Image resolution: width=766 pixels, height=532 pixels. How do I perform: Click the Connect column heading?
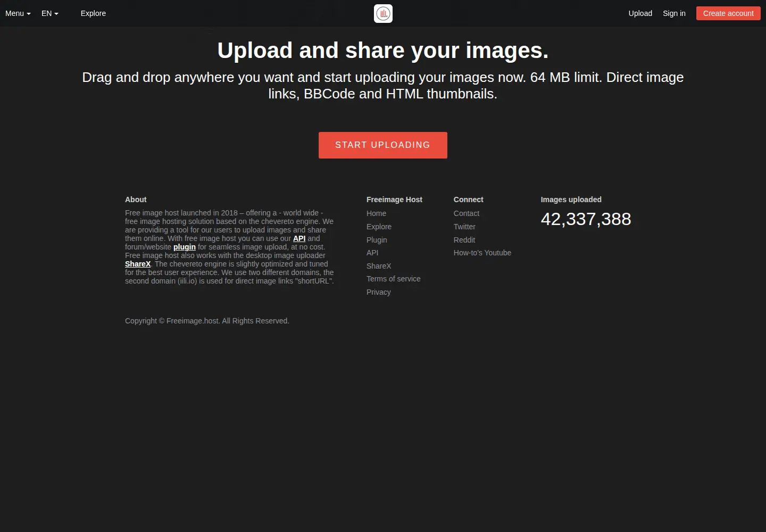coord(468,199)
